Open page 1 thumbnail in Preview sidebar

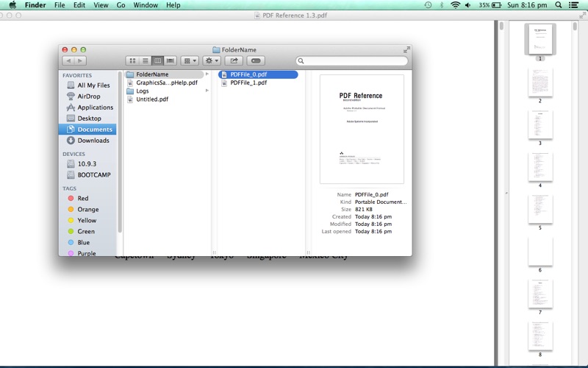pyautogui.click(x=540, y=39)
